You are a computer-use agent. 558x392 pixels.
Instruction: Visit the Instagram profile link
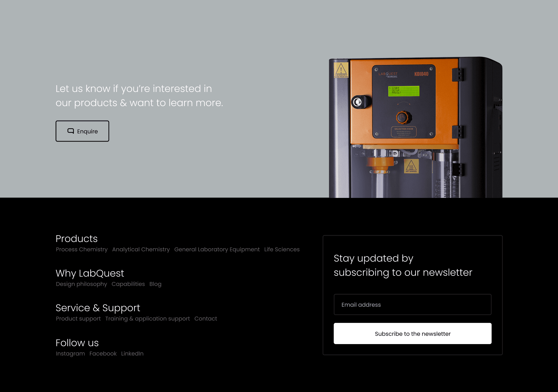click(70, 353)
